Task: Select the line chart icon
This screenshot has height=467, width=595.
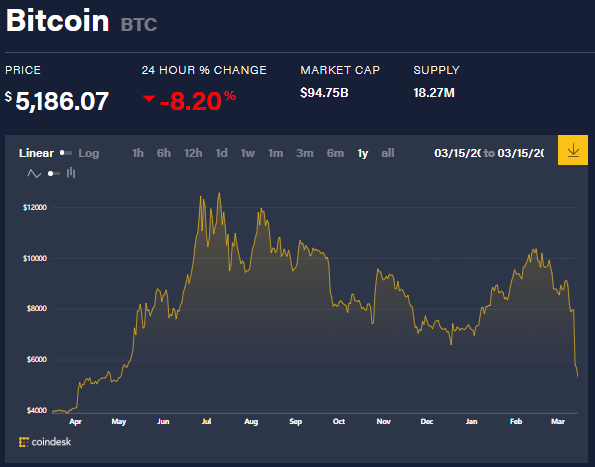Action: pos(34,174)
